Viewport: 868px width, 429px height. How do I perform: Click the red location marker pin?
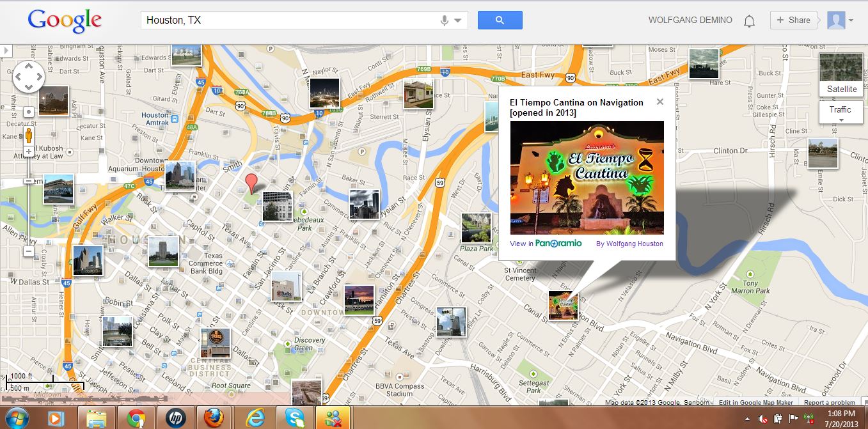(x=252, y=183)
